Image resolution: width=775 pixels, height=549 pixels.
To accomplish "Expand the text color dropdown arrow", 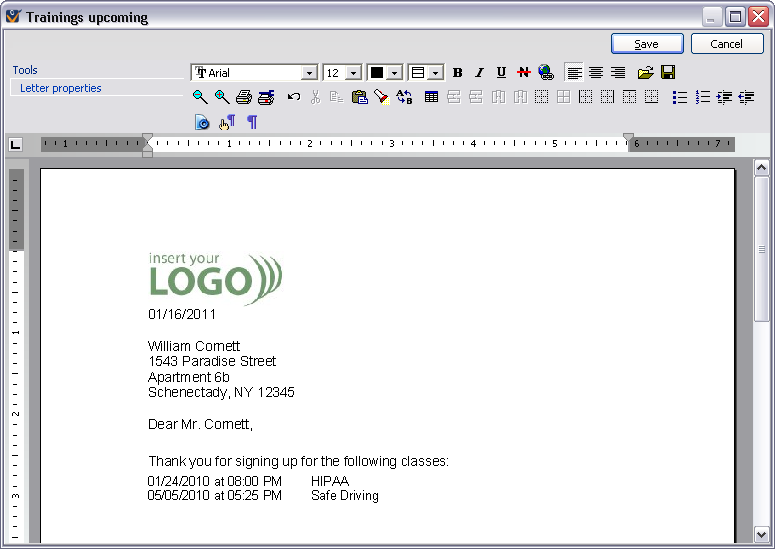I will pyautogui.click(x=394, y=73).
